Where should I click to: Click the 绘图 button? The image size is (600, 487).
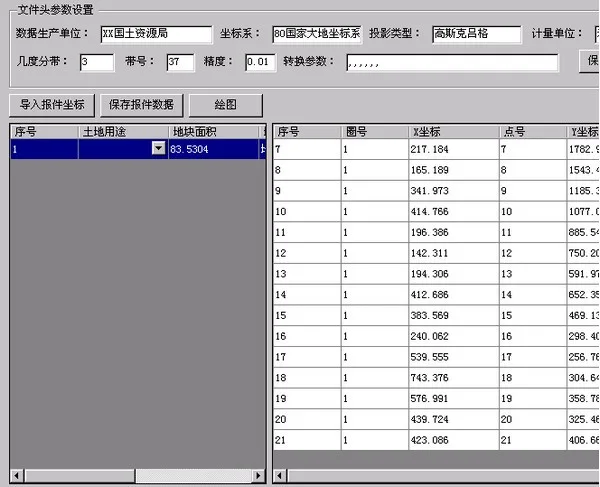226,105
